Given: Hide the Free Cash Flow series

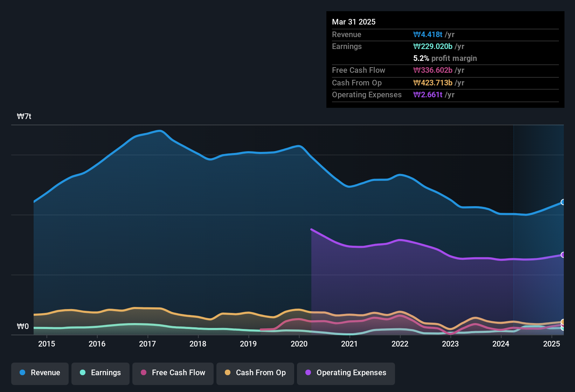Looking at the screenshot, I should [173, 373].
